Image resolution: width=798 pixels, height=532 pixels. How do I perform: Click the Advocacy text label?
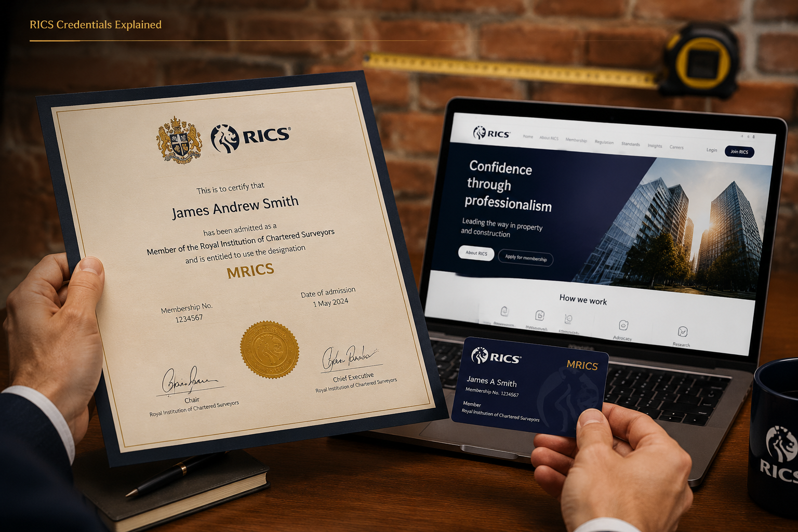(622, 338)
